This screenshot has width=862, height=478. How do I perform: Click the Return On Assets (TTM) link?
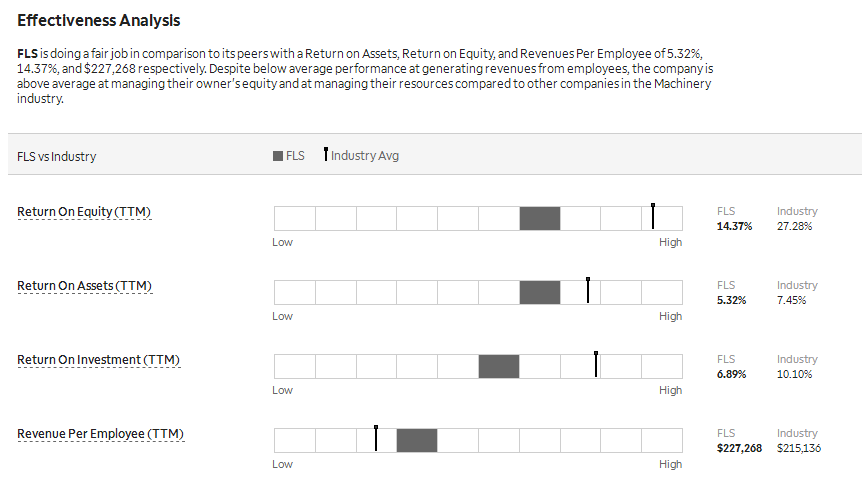click(84, 286)
